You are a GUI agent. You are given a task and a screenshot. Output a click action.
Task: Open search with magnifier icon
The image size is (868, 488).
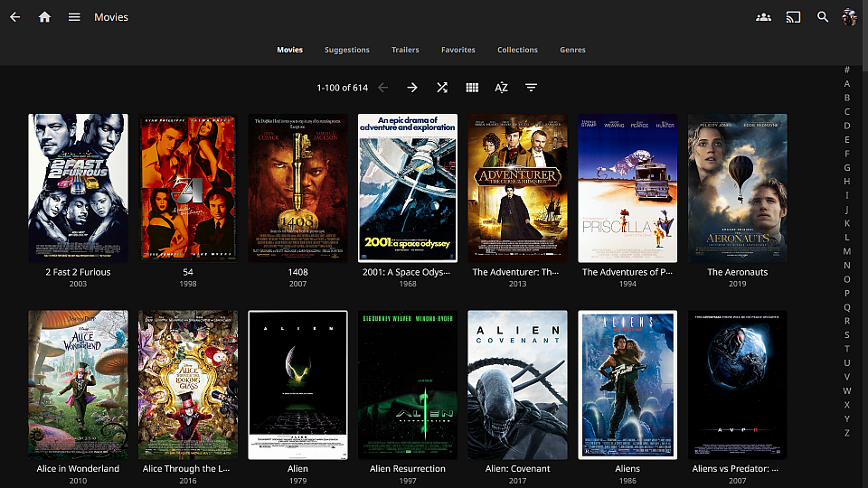(823, 17)
